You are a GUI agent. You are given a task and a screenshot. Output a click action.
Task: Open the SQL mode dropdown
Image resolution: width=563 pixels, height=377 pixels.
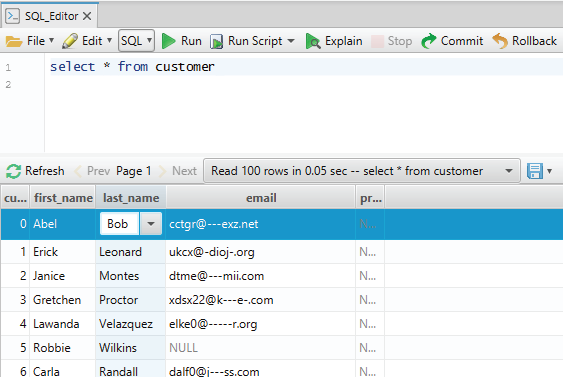[136, 41]
